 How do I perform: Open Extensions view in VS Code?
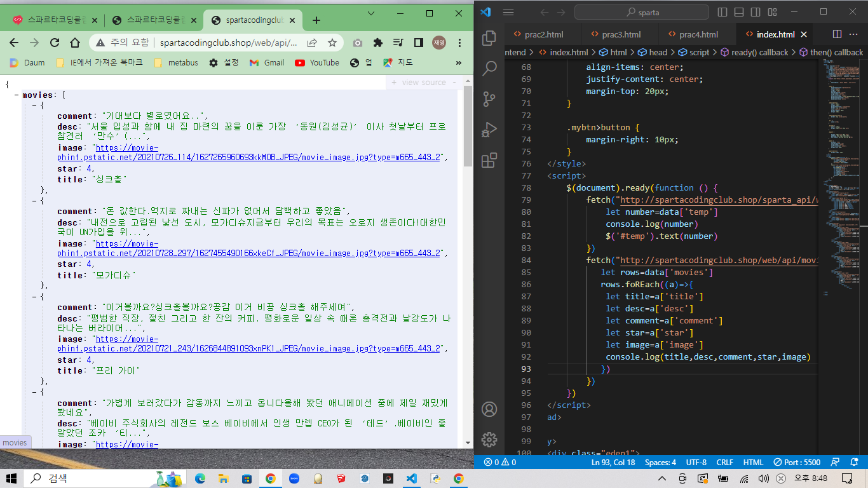click(x=489, y=160)
